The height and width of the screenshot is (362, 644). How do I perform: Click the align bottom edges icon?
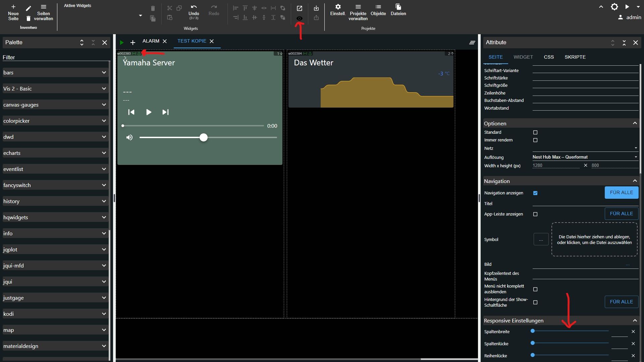[245, 17]
